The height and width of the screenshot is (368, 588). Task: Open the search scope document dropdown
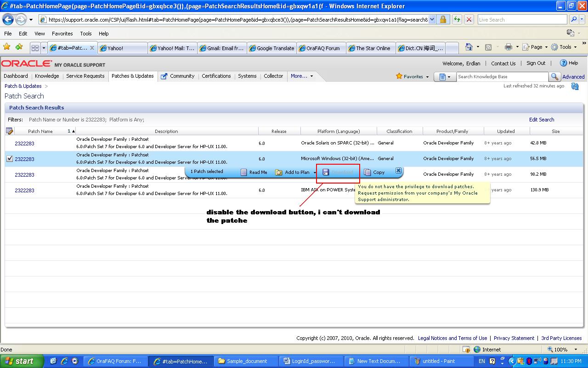click(444, 77)
